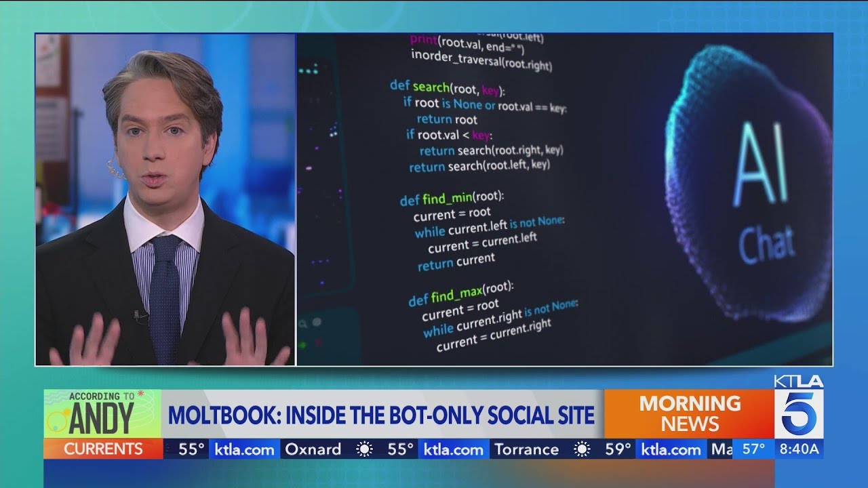Viewport: 868px width, 488px height.
Task: Click the MORNING NEWS banner
Action: click(x=690, y=413)
